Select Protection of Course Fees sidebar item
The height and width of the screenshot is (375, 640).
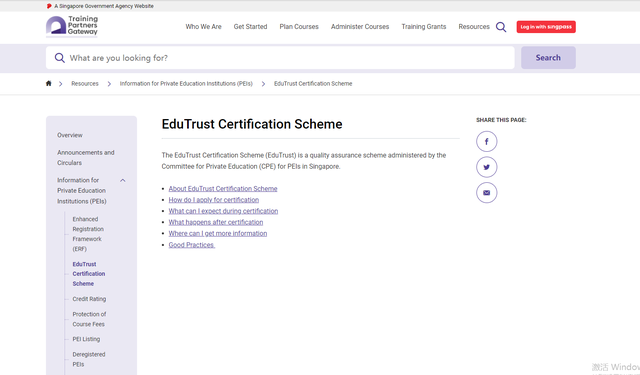click(x=89, y=319)
